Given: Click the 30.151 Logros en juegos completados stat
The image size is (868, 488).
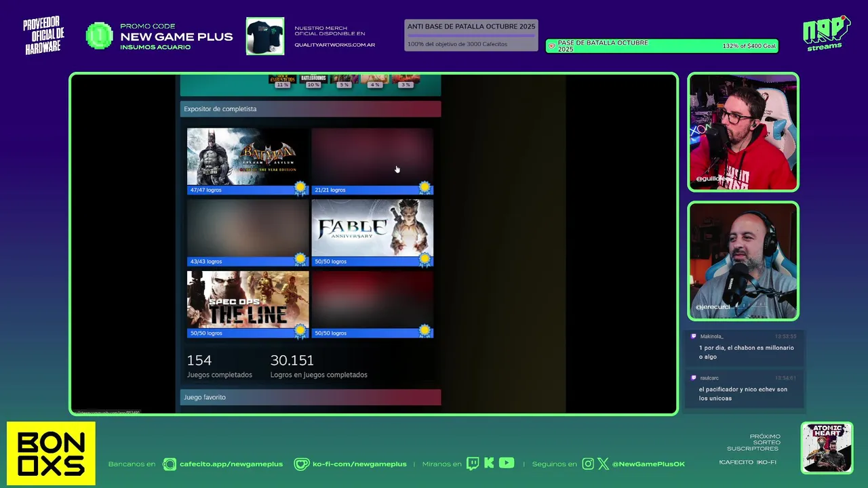Looking at the screenshot, I should coord(319,366).
